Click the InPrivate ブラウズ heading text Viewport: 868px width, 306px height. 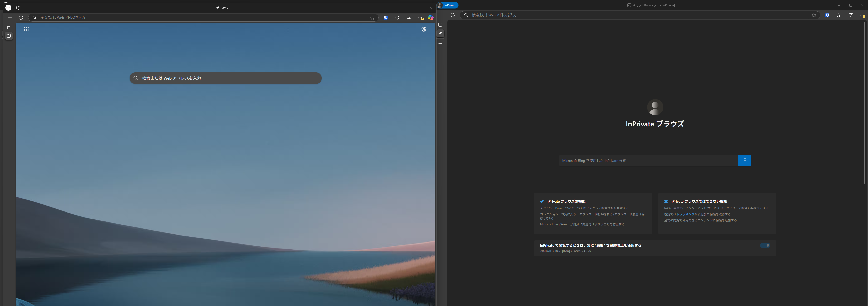point(655,124)
